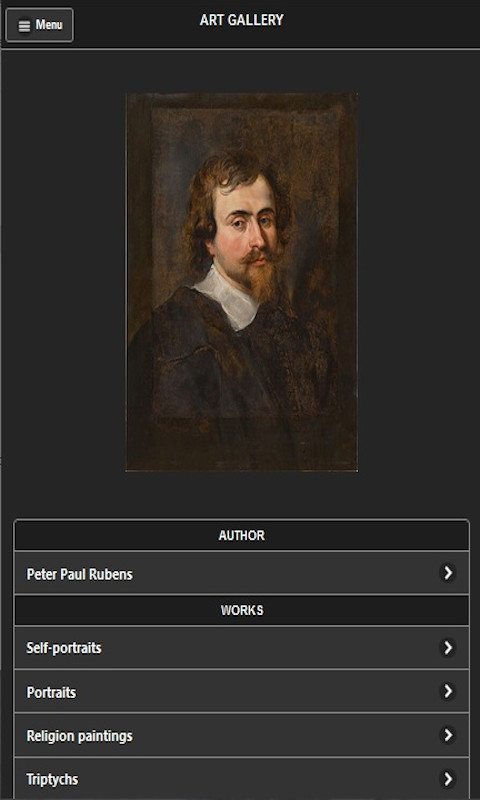The image size is (480, 800).
Task: Click the arrow icon on the Self-portraits row
Action: point(447,648)
